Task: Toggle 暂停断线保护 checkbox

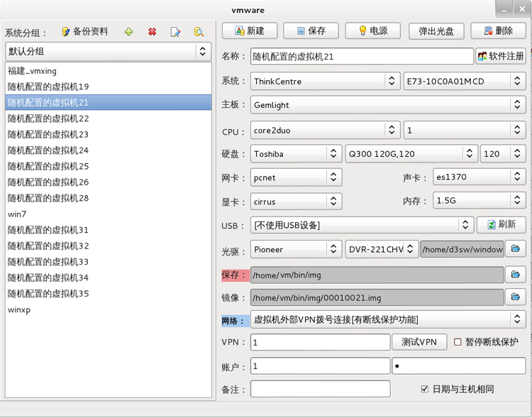Action: tap(458, 342)
